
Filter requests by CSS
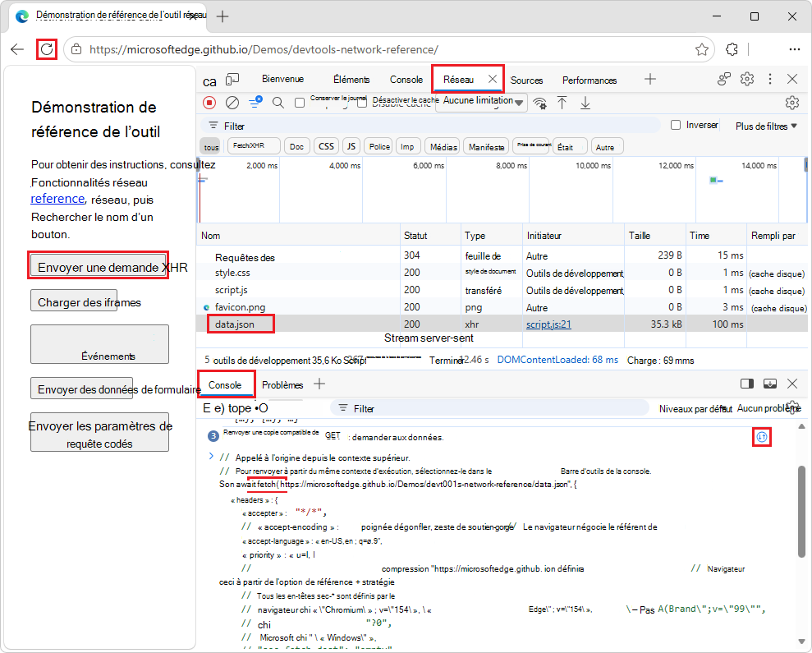point(326,147)
